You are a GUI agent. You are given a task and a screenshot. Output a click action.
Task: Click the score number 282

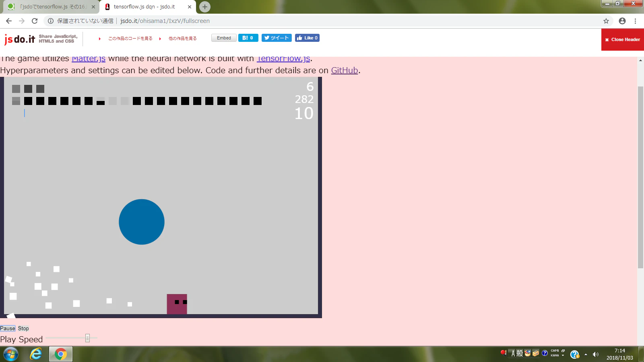304,99
